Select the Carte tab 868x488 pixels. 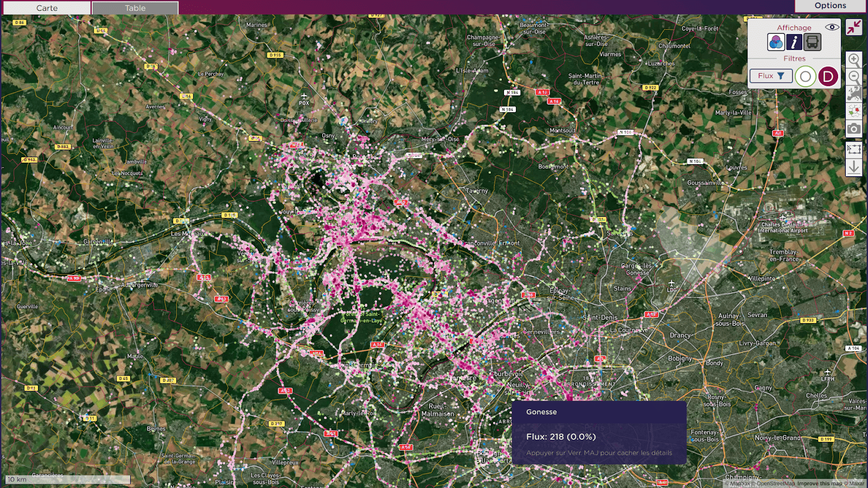tap(47, 8)
